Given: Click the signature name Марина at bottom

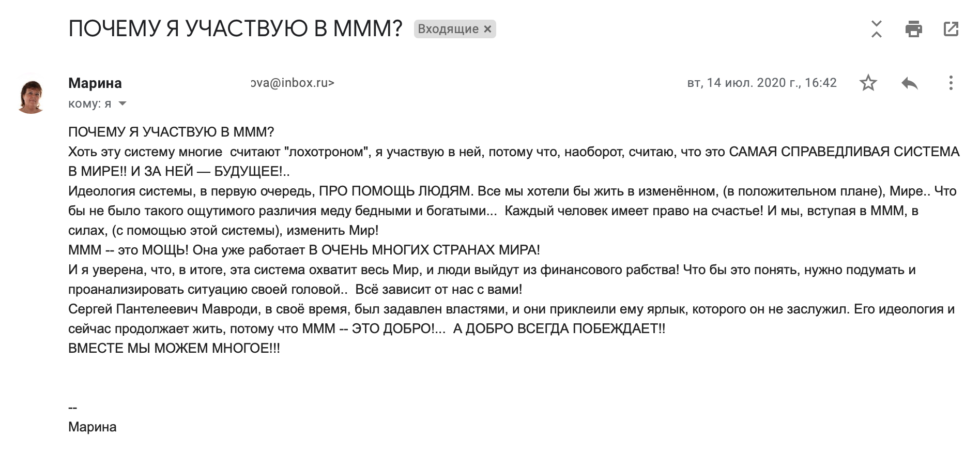Looking at the screenshot, I should click(x=93, y=427).
